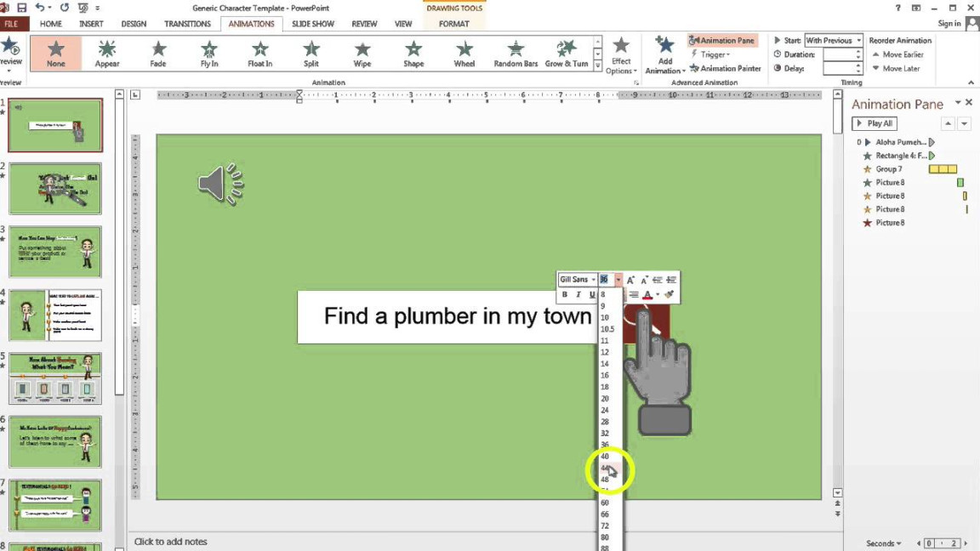Viewport: 980px width, 551px height.
Task: Select slide 5 thumbnail
Action: (x=55, y=378)
